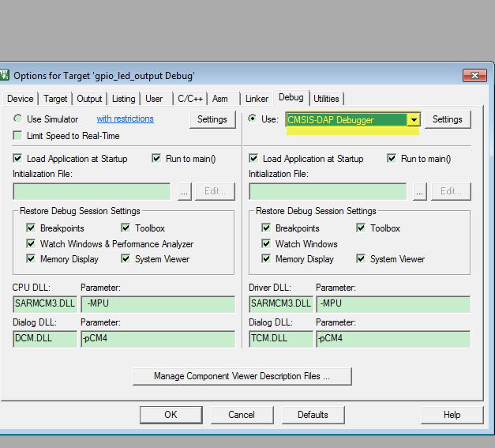Viewport: 495px width, 448px height.
Task: Toggle Watch Windows & Performance Analyzer
Action: (x=31, y=243)
